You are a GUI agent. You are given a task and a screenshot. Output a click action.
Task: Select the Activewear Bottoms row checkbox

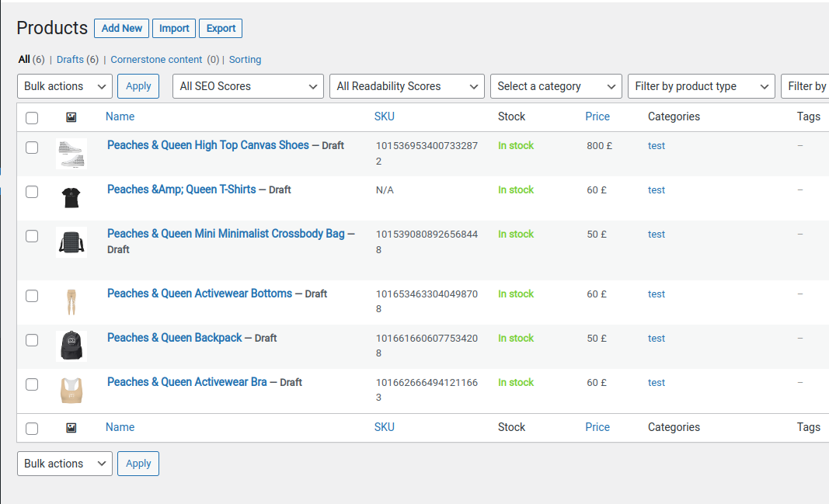tap(32, 296)
